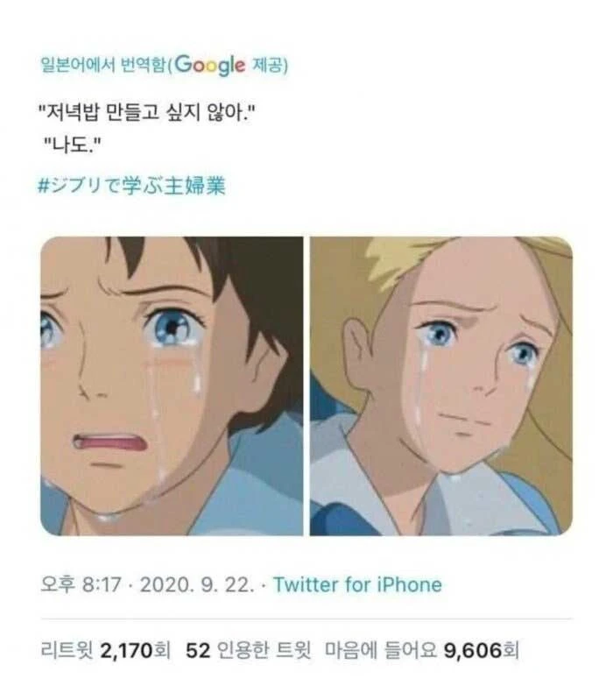Viewport: 599px width, 700px height.
Task: View the retweets list via "리트윗" label
Action: (67, 650)
